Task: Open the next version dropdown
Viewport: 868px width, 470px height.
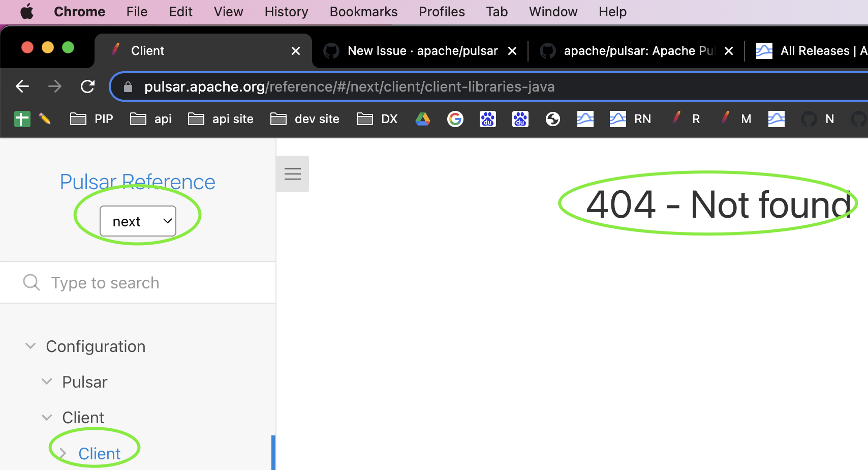Action: pos(138,221)
